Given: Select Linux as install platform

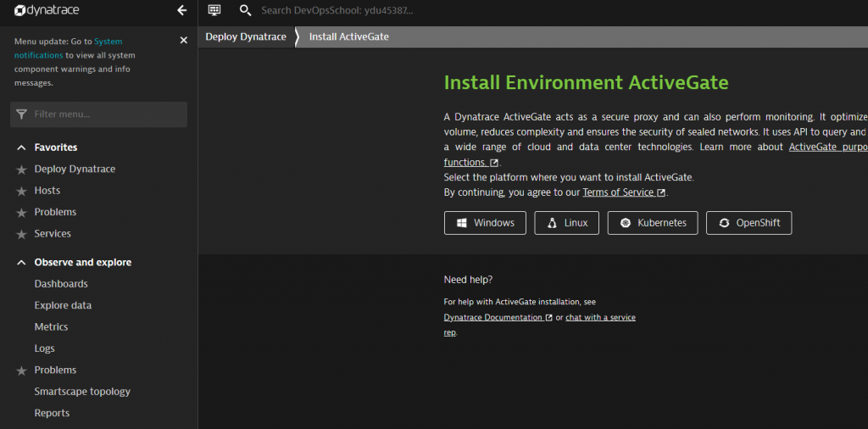Looking at the screenshot, I should 566,223.
